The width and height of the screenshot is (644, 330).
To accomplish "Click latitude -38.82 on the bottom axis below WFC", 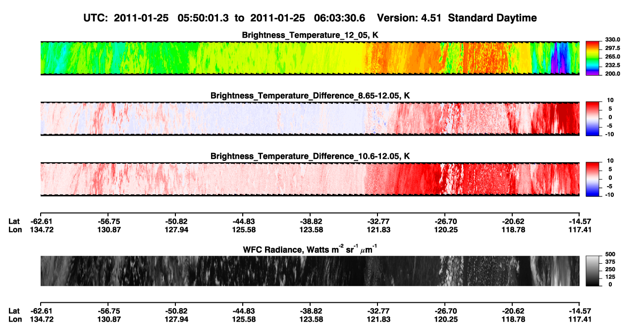I will pyautogui.click(x=310, y=311).
